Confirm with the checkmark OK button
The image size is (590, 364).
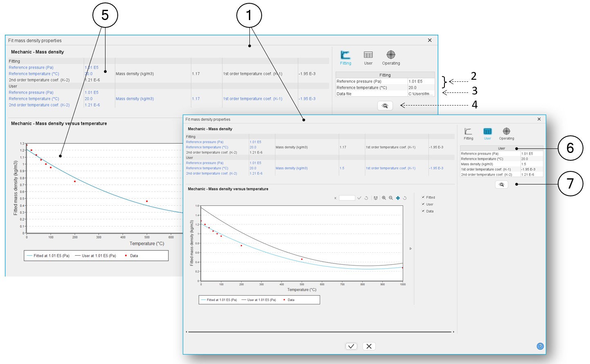(x=351, y=346)
